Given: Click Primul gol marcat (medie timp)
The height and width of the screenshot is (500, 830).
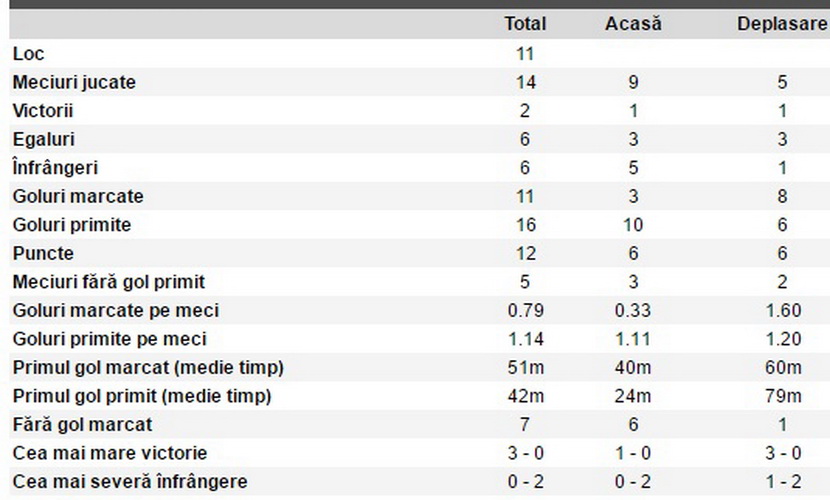Looking at the screenshot, I should coord(148,368).
